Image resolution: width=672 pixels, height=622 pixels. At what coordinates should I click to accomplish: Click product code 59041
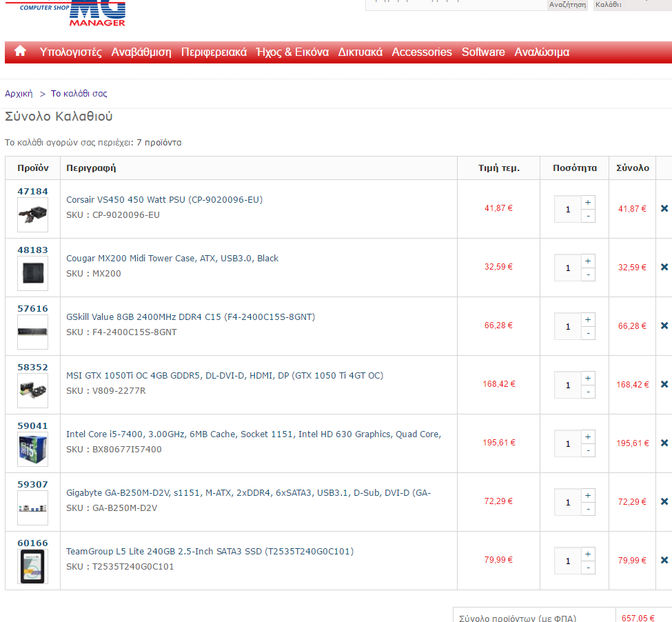tap(32, 425)
